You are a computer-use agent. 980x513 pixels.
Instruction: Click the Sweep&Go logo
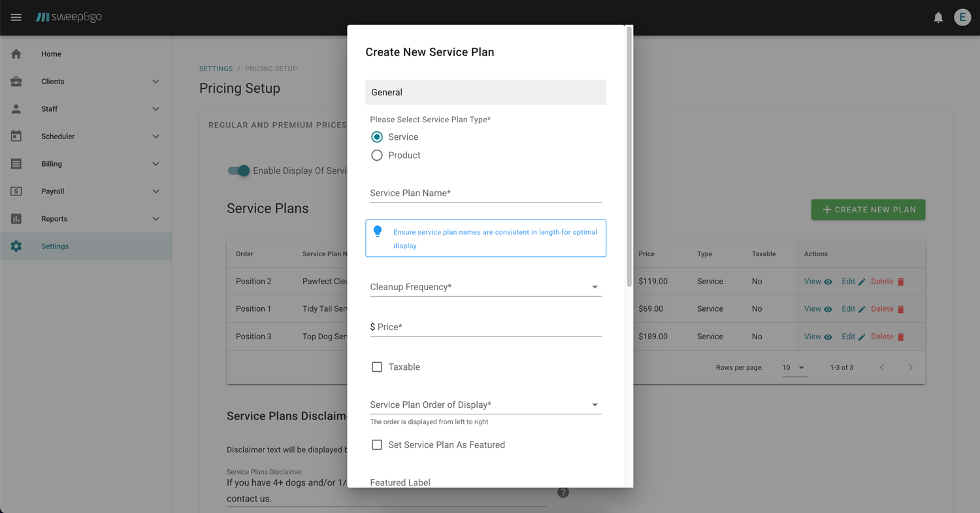tap(69, 17)
